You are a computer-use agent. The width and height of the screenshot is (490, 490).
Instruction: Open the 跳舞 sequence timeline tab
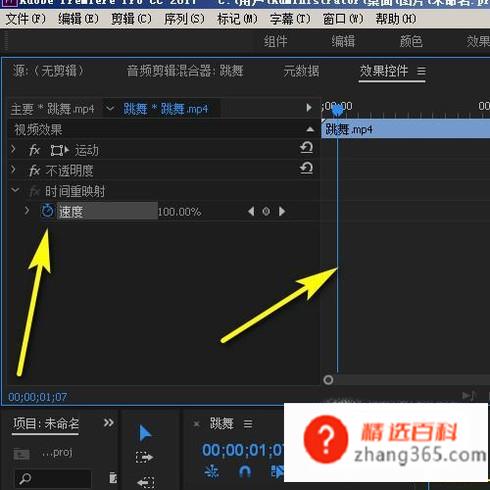(221, 424)
